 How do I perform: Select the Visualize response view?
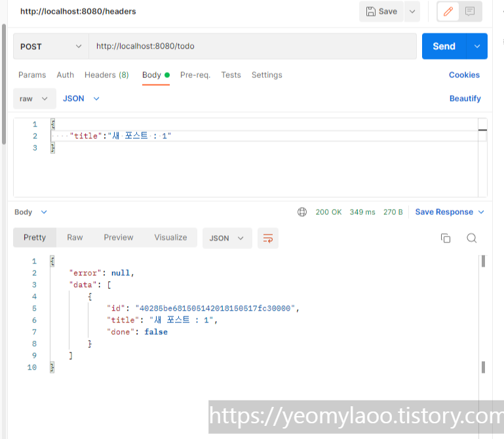pyautogui.click(x=170, y=237)
